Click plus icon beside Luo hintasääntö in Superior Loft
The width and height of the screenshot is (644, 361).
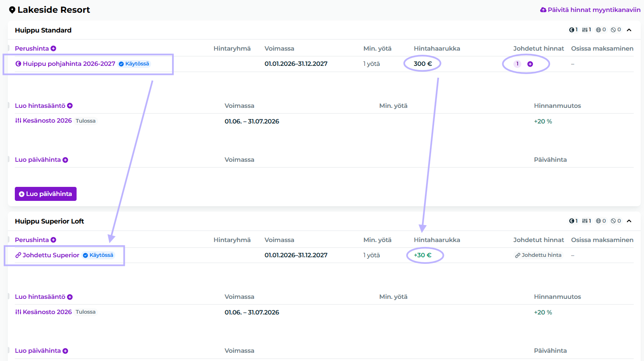click(x=70, y=297)
